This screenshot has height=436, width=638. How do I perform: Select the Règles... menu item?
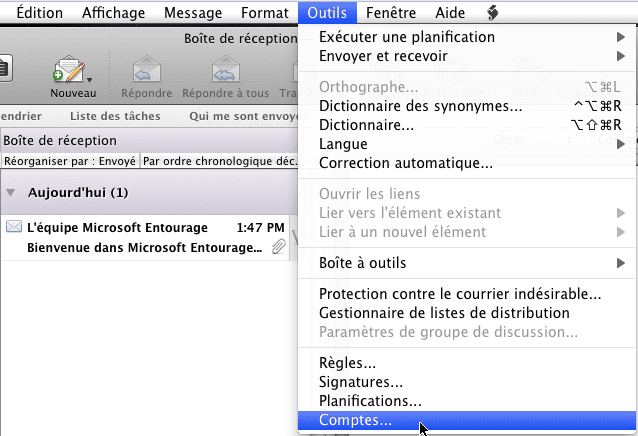[x=467, y=363]
